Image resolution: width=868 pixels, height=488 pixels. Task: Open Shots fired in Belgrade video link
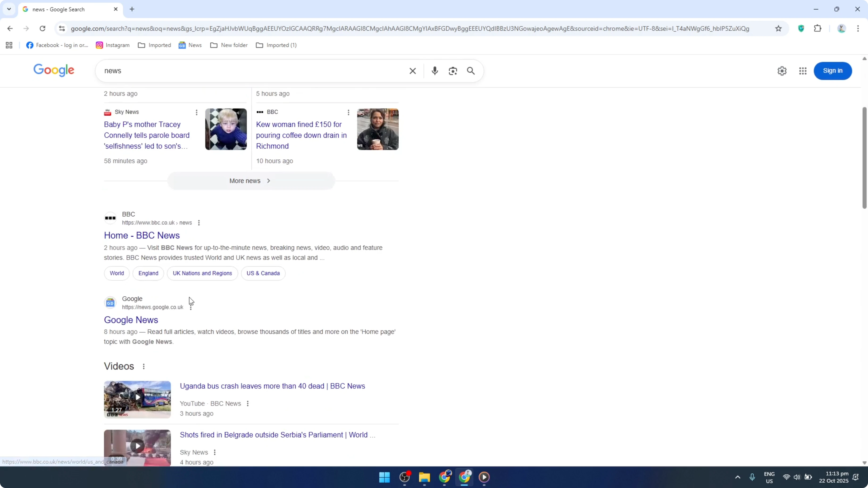277,435
